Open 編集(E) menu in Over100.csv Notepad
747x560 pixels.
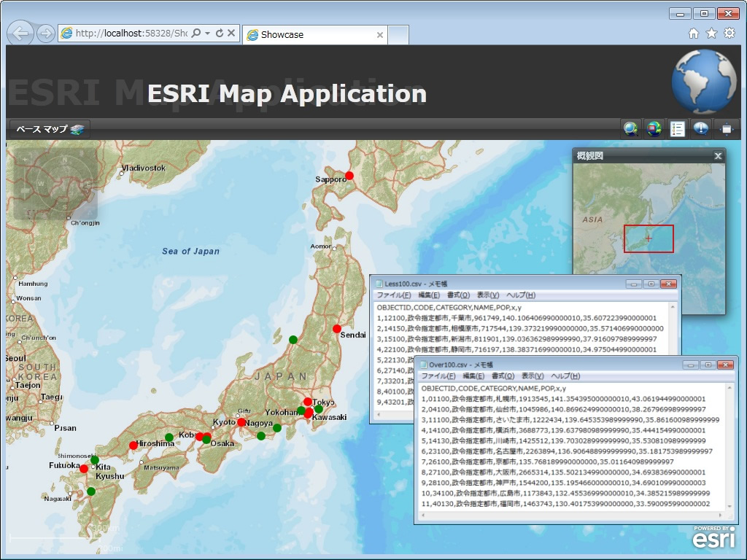pos(473,376)
